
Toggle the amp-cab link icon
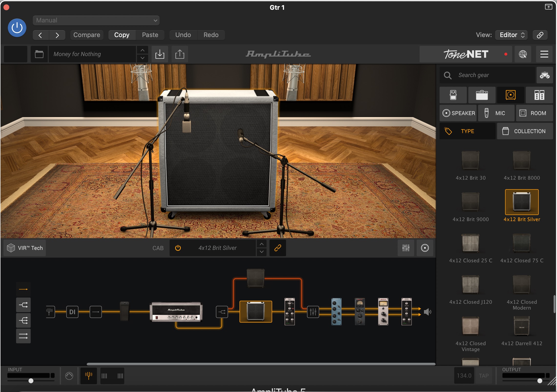click(278, 248)
